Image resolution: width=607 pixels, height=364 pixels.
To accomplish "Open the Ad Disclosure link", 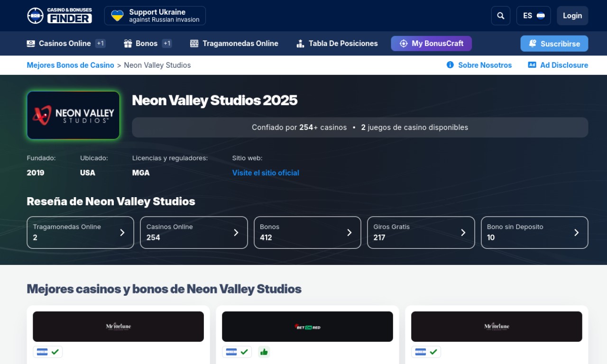I will (558, 65).
